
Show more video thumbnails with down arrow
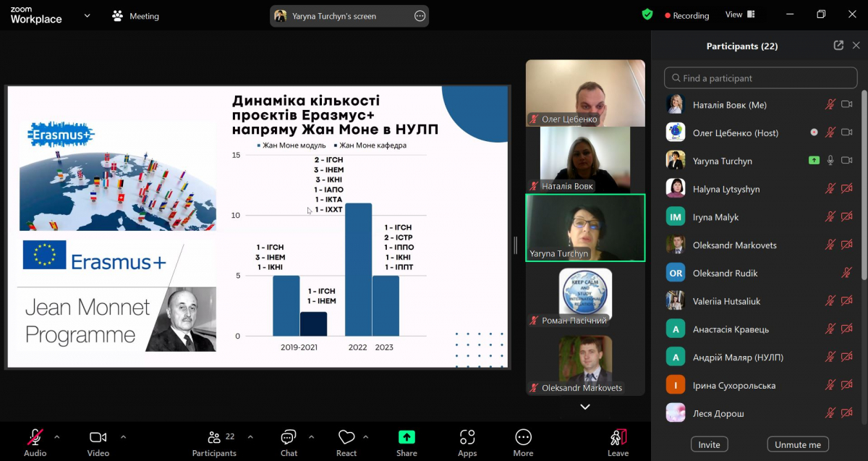[x=585, y=407]
